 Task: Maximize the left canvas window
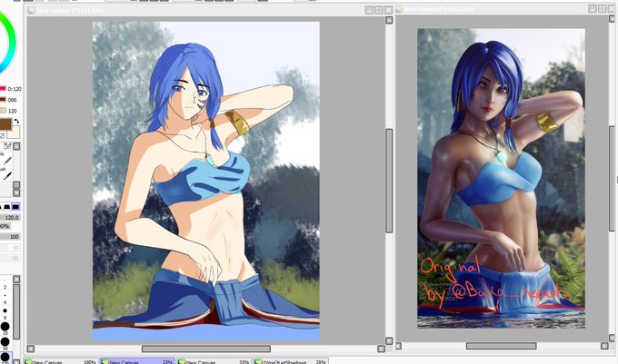coord(379,10)
